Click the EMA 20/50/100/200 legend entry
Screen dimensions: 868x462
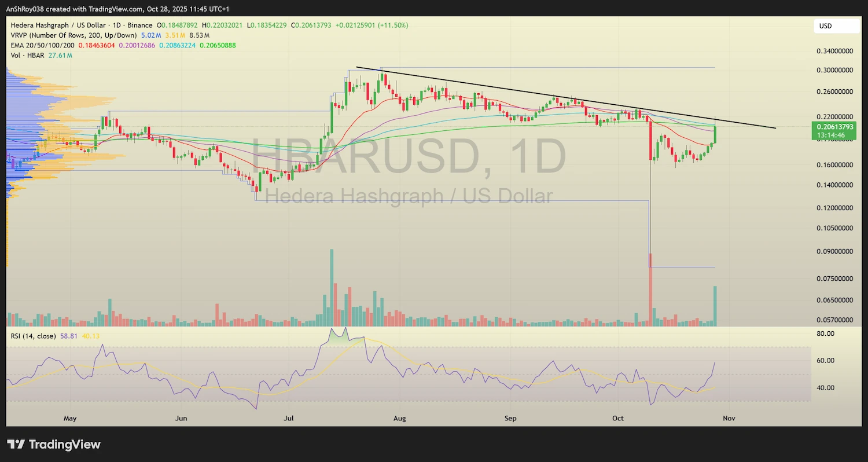click(41, 45)
